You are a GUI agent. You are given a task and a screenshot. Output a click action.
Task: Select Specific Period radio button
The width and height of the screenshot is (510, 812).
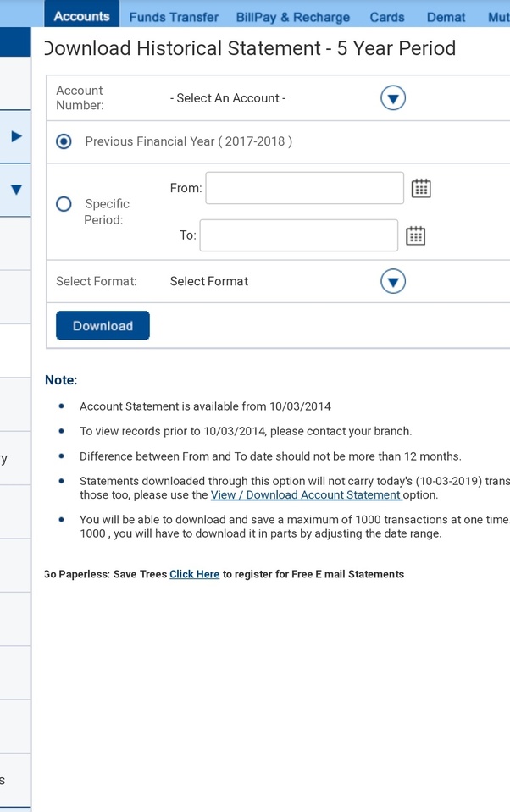coord(64,204)
